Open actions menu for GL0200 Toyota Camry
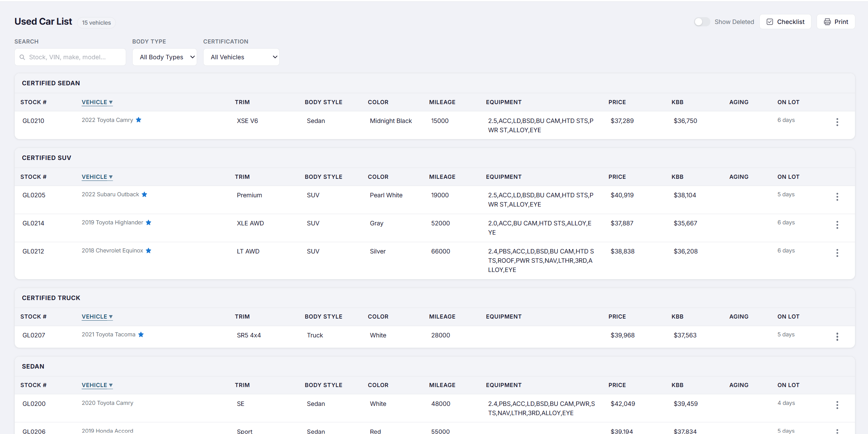Image resolution: width=868 pixels, height=434 pixels. tap(837, 405)
